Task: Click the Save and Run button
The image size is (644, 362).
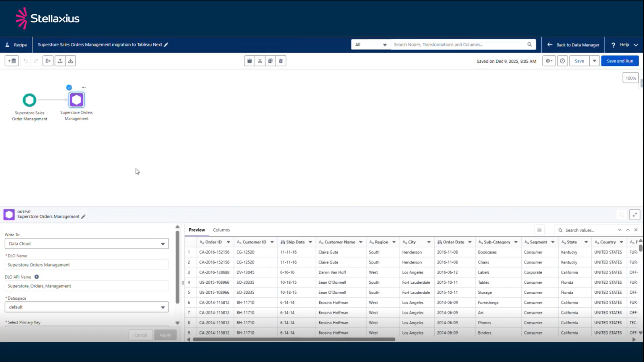Action: [x=619, y=61]
